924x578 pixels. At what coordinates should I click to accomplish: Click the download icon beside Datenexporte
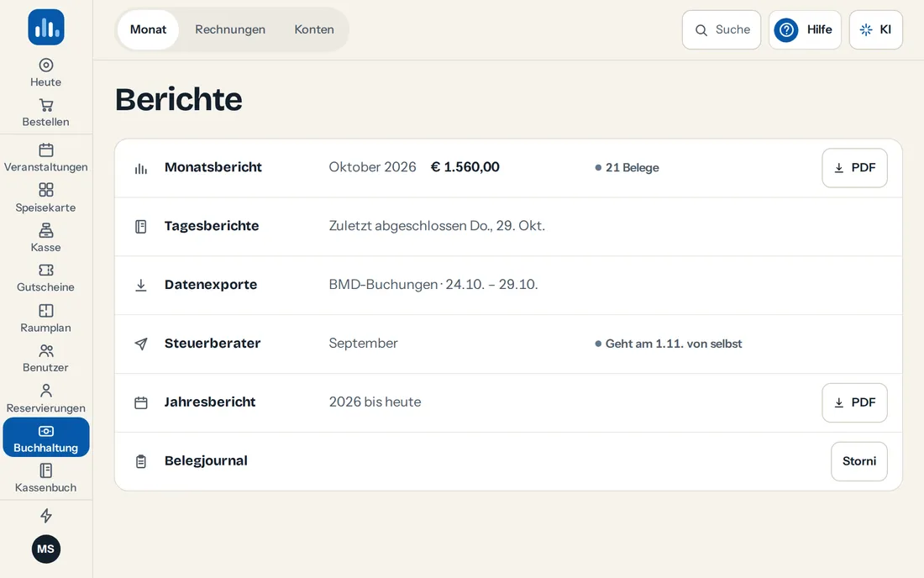point(141,285)
